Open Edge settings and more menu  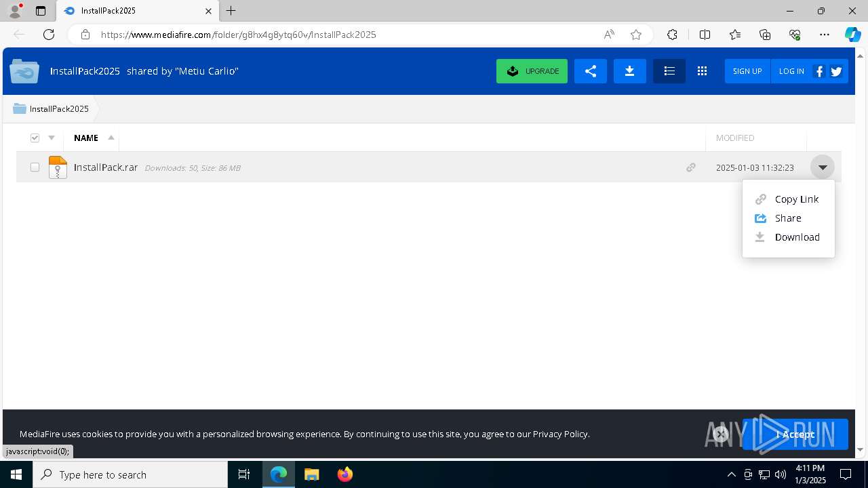point(825,35)
